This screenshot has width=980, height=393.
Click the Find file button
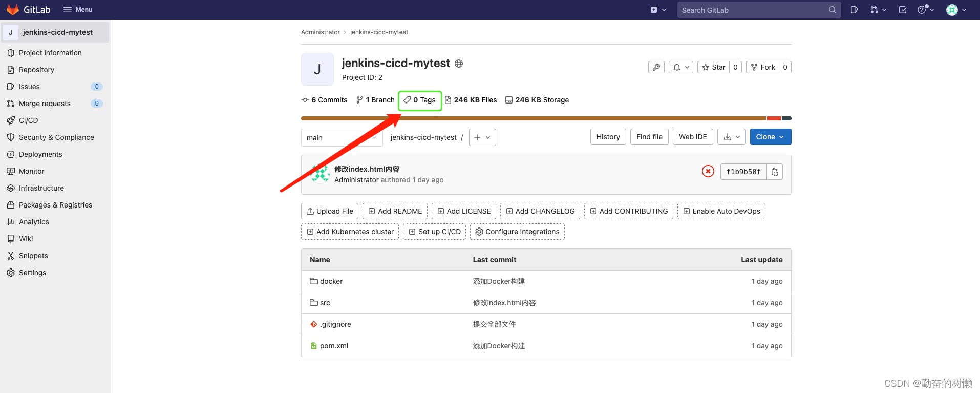649,137
